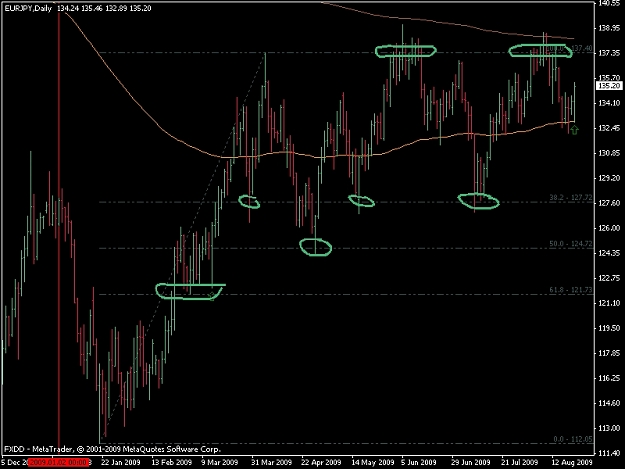Click the 5 Jun 2009 date label
This screenshot has width=625, height=469.
[x=419, y=462]
